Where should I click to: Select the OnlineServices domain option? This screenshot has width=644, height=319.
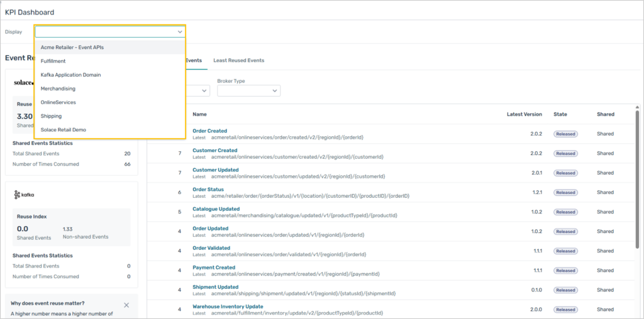58,102
